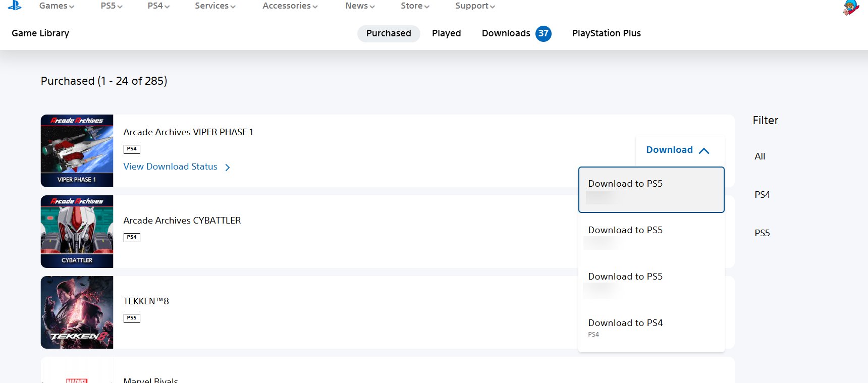Click the 37 downloads count badge
Screen dimensions: 868x383
(x=543, y=33)
